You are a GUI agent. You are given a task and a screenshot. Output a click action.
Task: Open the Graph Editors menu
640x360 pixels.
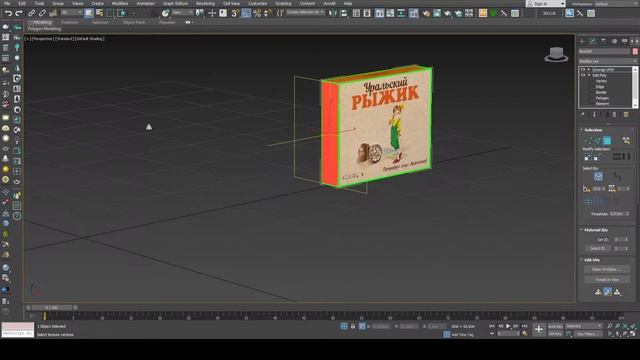(176, 3)
